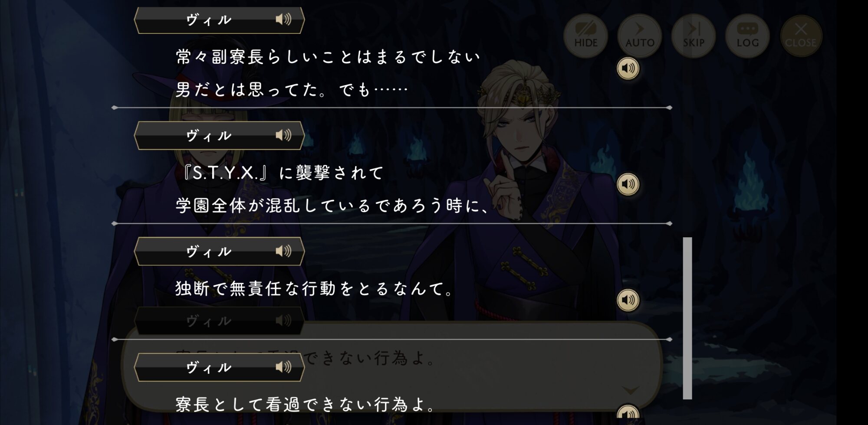Tap the SKIP story button
Image resolution: width=868 pixels, height=425 pixels.
693,36
